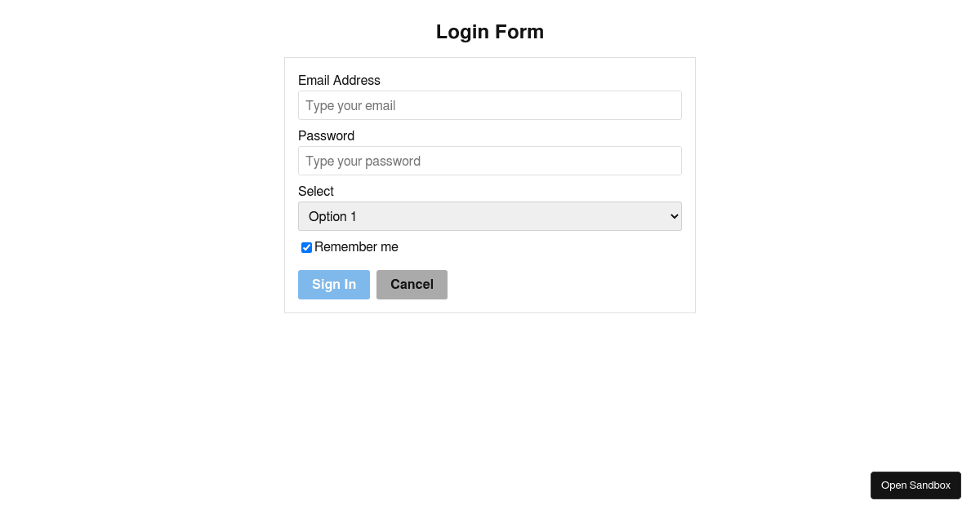
Task: Click the Remember me label text
Action: click(356, 246)
